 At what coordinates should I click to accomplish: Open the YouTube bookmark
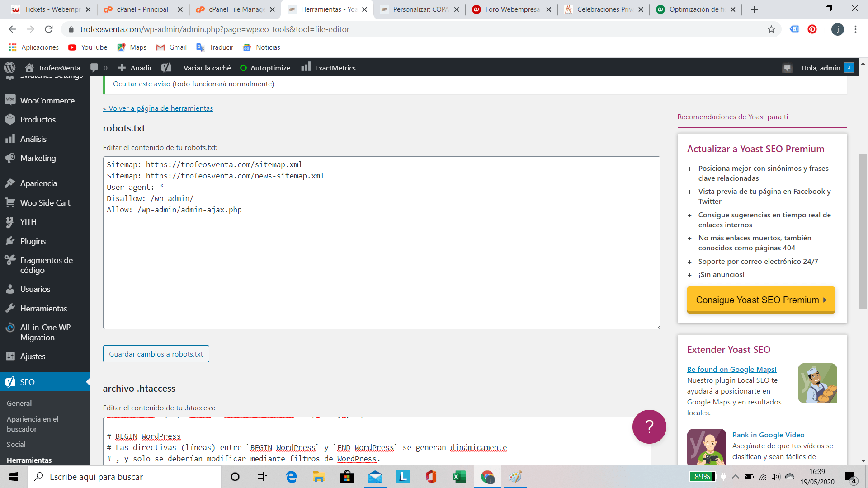coord(88,47)
